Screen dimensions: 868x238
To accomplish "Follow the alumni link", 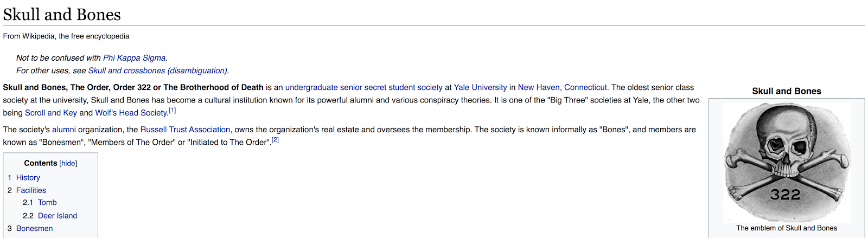I will pos(64,130).
